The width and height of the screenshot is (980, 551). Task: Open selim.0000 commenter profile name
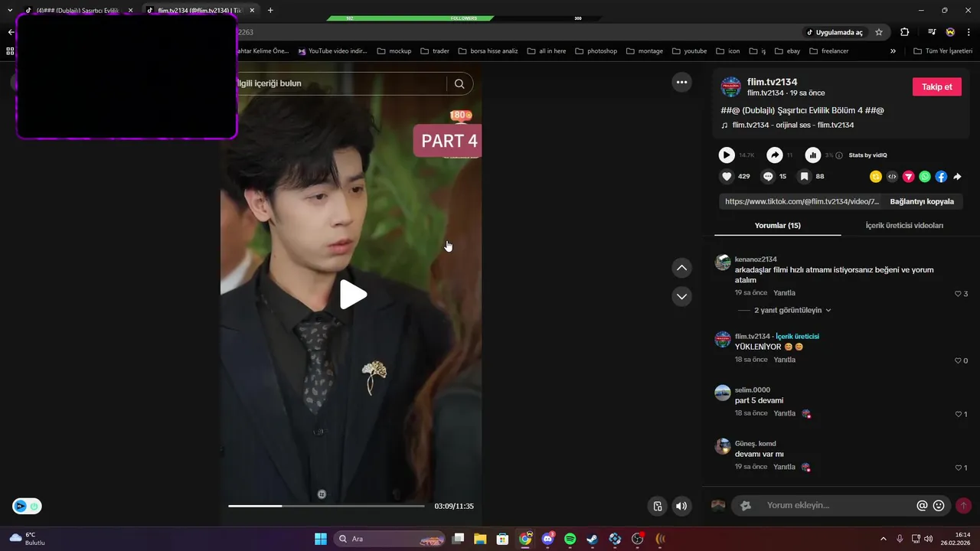click(753, 390)
